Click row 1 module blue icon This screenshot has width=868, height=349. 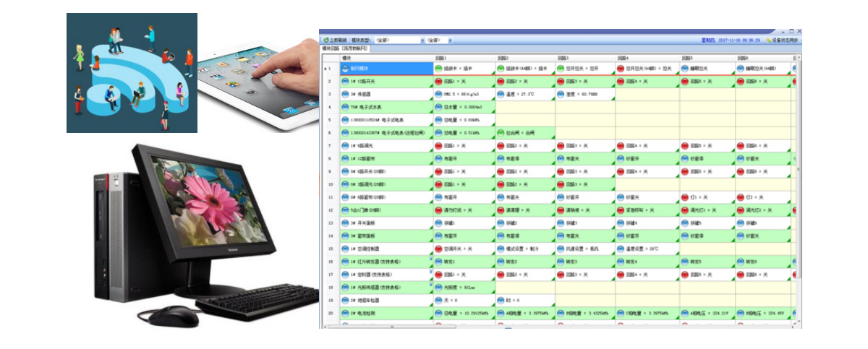coord(345,69)
